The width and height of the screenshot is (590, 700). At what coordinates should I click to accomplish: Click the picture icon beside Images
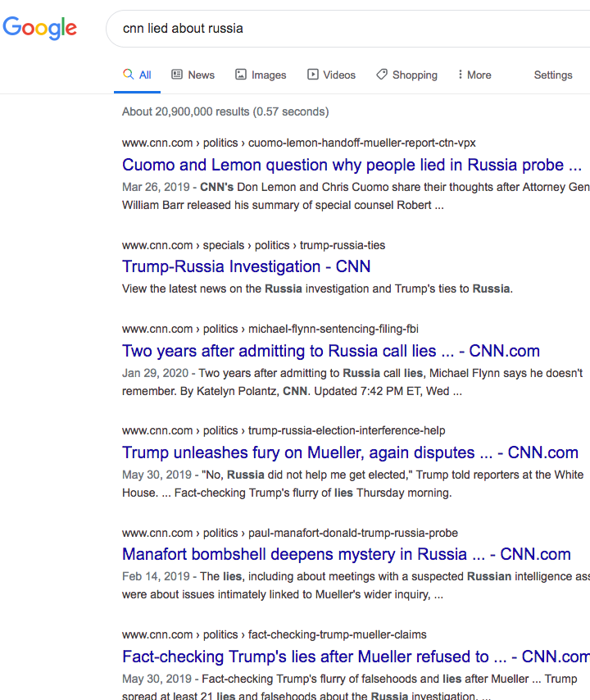(x=241, y=74)
